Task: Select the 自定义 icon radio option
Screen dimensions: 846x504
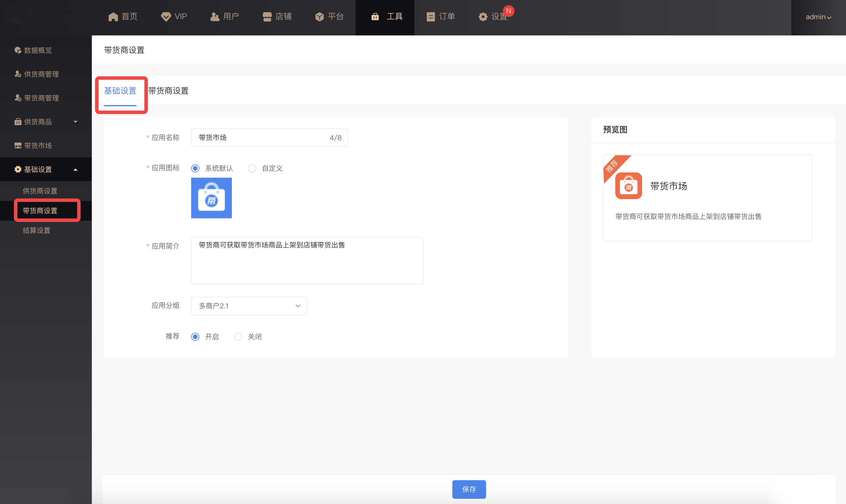Action: click(x=252, y=168)
